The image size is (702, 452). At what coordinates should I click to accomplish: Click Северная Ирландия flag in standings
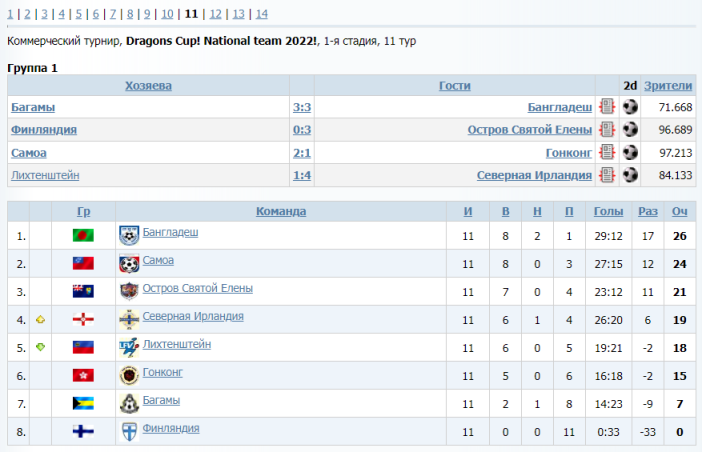(x=83, y=319)
